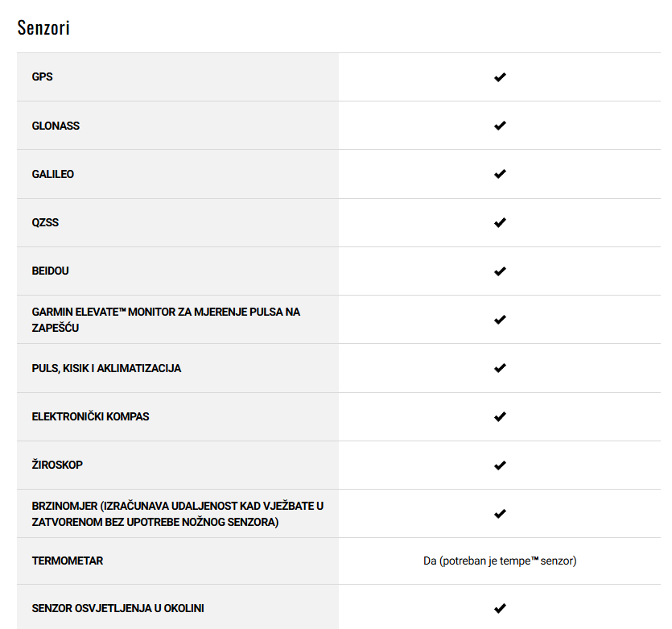Viewport: 672px width, 629px height.
Task: Click the Brzinomjer row checkmark
Action: pos(500,514)
